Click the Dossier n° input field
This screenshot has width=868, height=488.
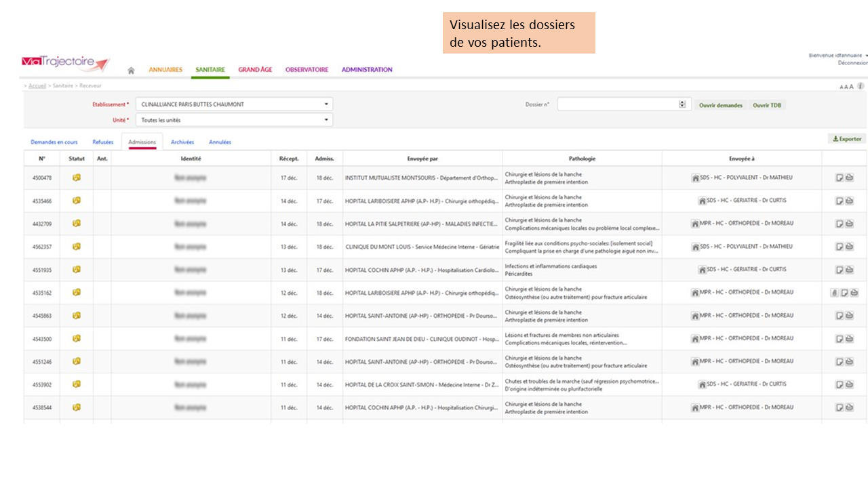(x=617, y=104)
